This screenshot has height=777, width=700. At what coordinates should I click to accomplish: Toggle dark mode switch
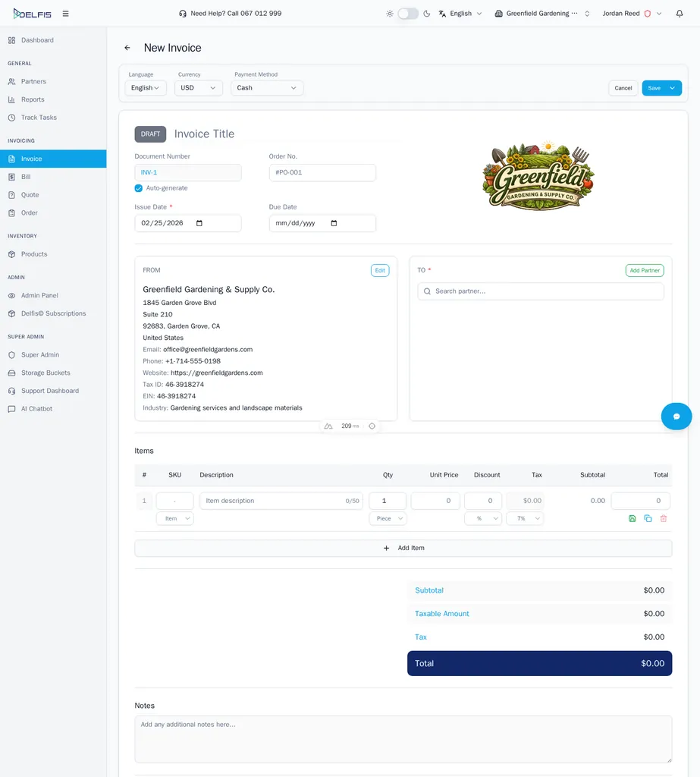point(407,13)
